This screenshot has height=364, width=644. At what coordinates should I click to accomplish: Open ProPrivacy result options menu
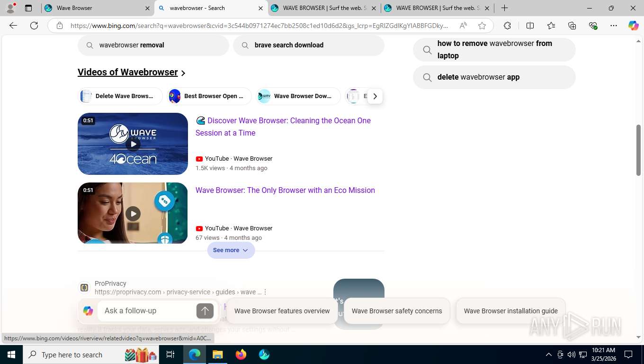coord(265,292)
